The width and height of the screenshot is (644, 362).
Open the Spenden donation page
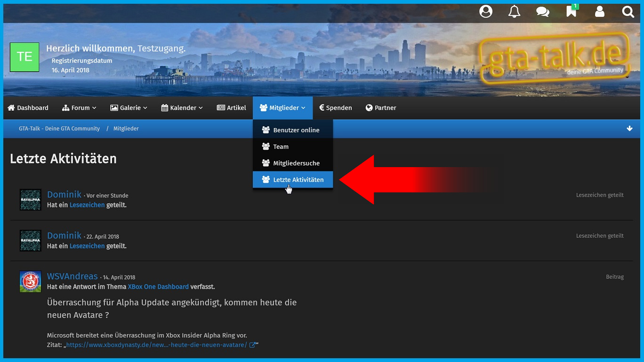click(x=335, y=108)
